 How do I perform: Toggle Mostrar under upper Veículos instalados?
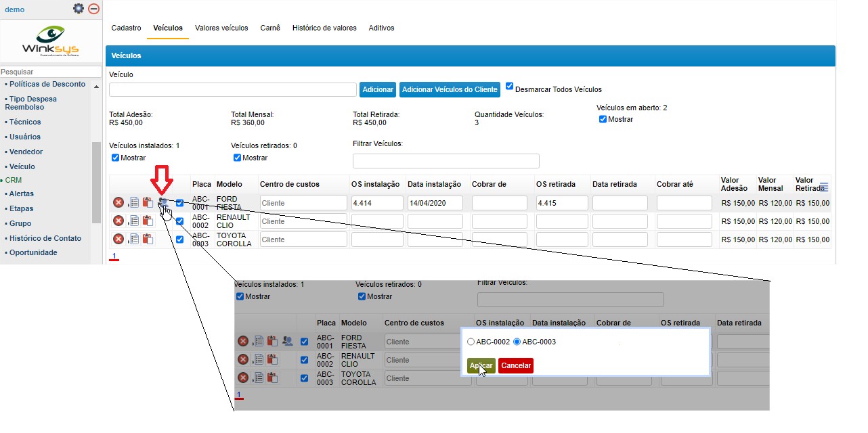pos(116,158)
